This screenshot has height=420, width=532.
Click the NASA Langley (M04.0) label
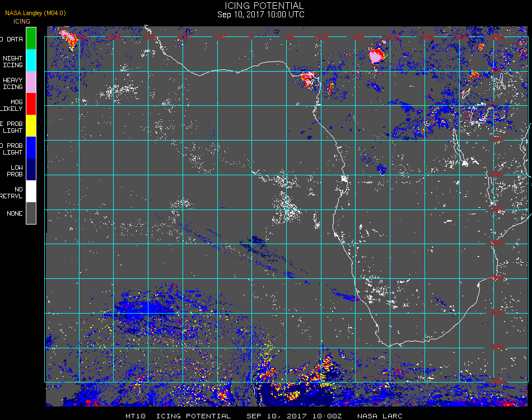pyautogui.click(x=35, y=13)
